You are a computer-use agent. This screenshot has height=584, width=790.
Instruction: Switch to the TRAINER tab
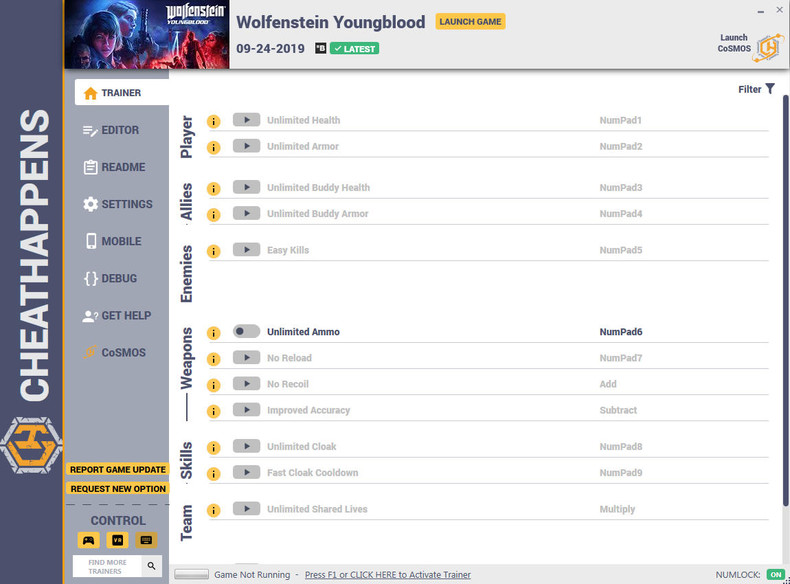click(122, 93)
